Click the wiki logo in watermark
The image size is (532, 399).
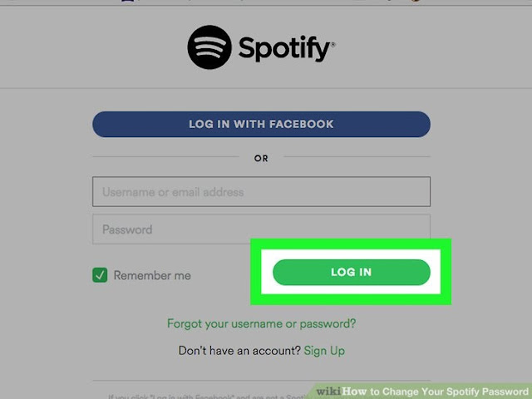(x=328, y=392)
